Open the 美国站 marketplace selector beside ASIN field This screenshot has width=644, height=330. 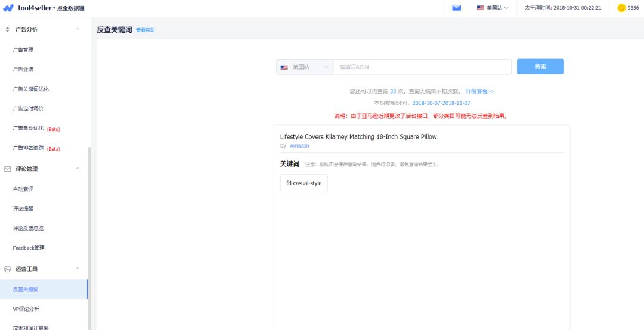click(x=305, y=67)
